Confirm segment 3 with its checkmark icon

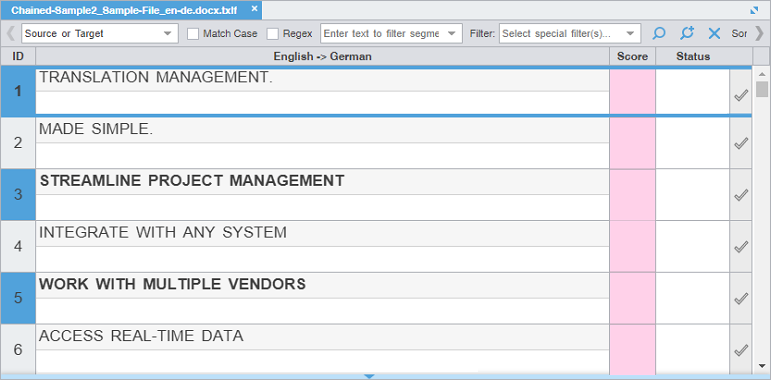(741, 195)
